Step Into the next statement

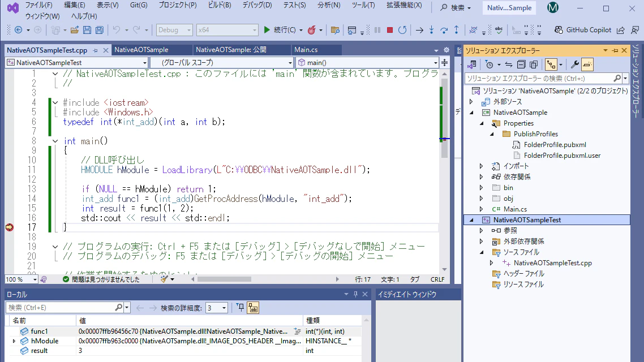coord(431,30)
